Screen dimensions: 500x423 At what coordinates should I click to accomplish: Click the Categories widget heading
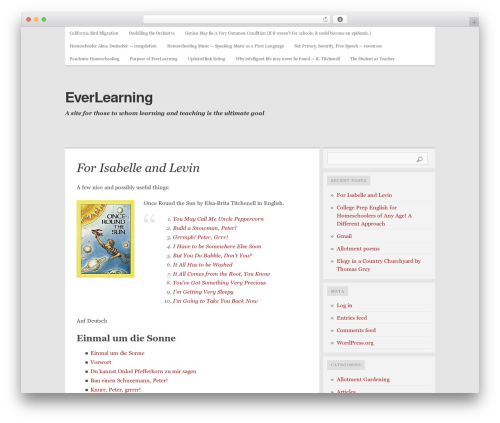pyautogui.click(x=346, y=365)
